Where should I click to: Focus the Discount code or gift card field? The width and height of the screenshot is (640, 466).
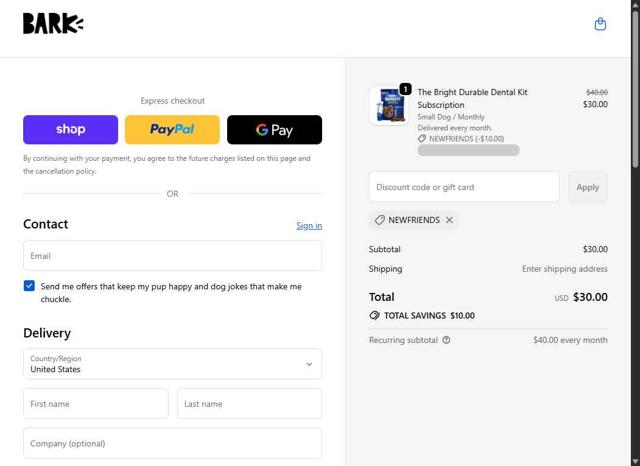464,187
